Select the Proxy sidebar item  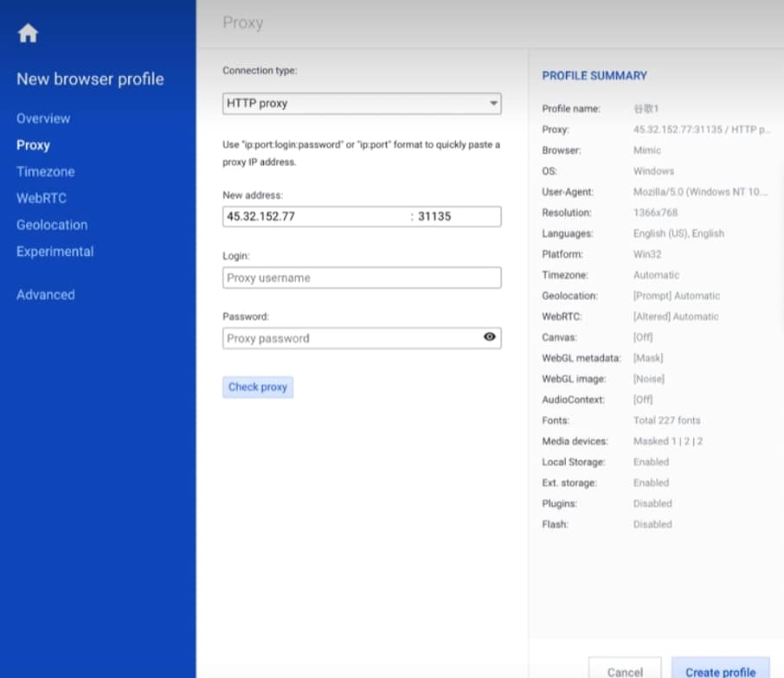point(33,145)
